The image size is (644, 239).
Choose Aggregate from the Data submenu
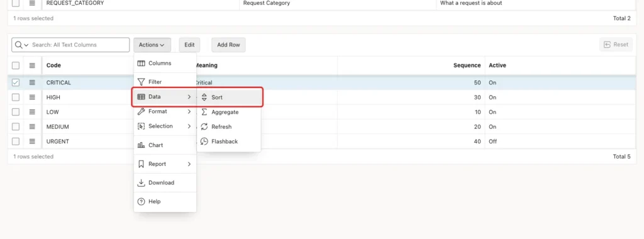[x=229, y=112]
